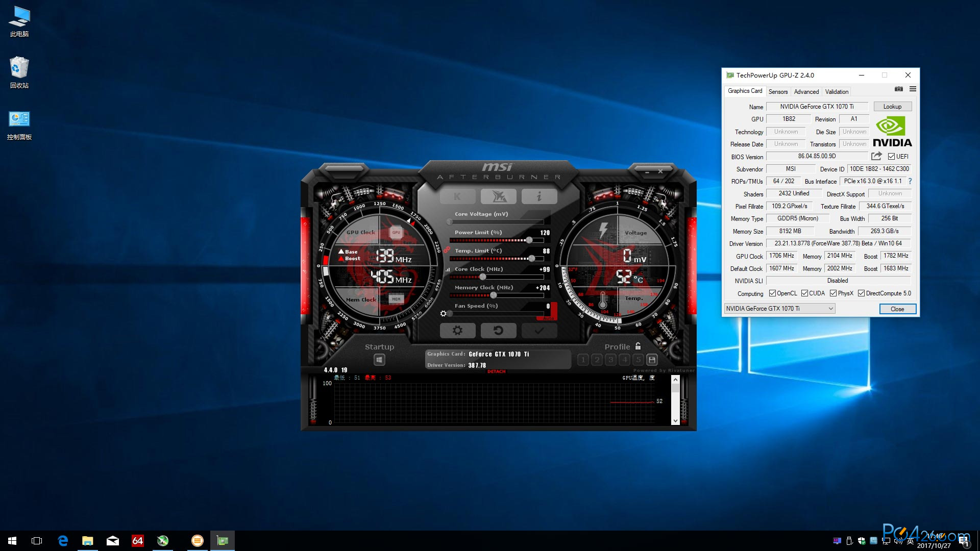The width and height of the screenshot is (980, 551).
Task: Select the Control Panel desktop icon
Action: (x=19, y=125)
